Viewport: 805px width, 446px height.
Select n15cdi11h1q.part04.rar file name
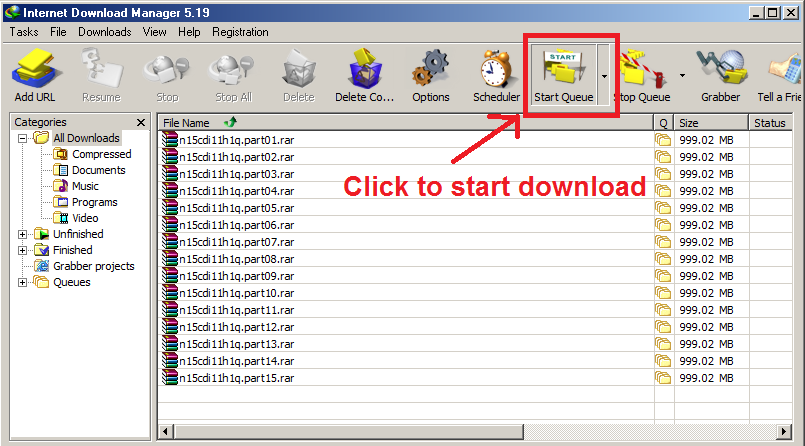click(237, 190)
